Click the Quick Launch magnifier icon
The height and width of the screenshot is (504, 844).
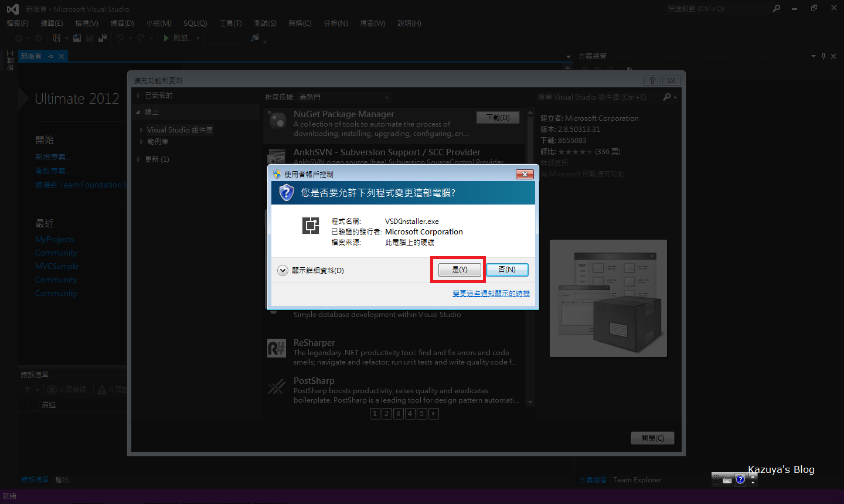click(777, 8)
